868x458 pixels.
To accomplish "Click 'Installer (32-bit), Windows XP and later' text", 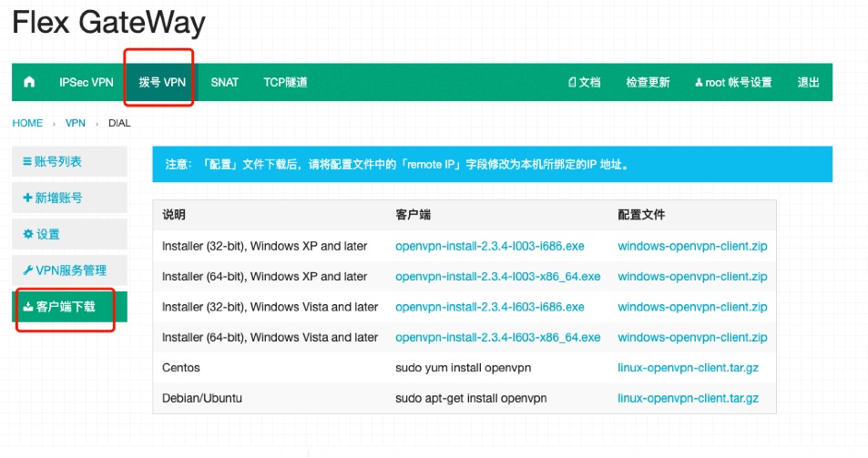I will tap(265, 246).
